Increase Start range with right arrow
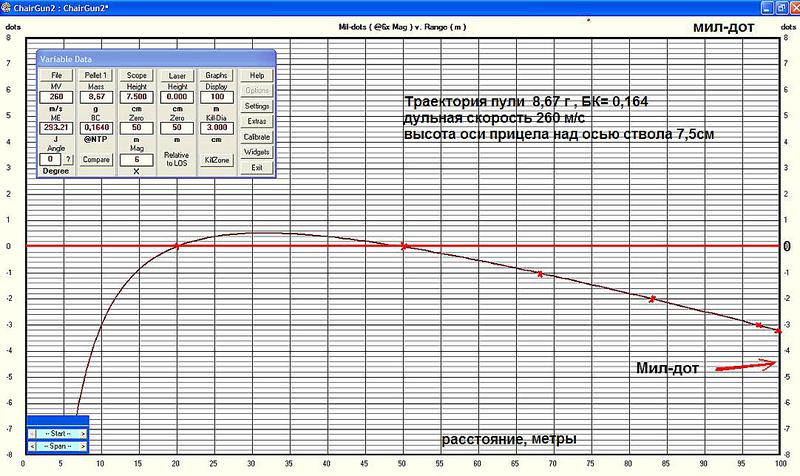This screenshot has width=800, height=476. pos(84,432)
